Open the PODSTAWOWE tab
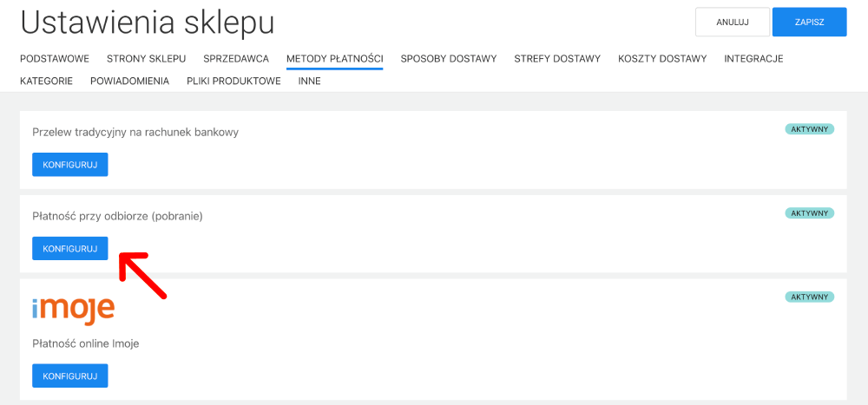The height and width of the screenshot is (405, 868). (55, 59)
